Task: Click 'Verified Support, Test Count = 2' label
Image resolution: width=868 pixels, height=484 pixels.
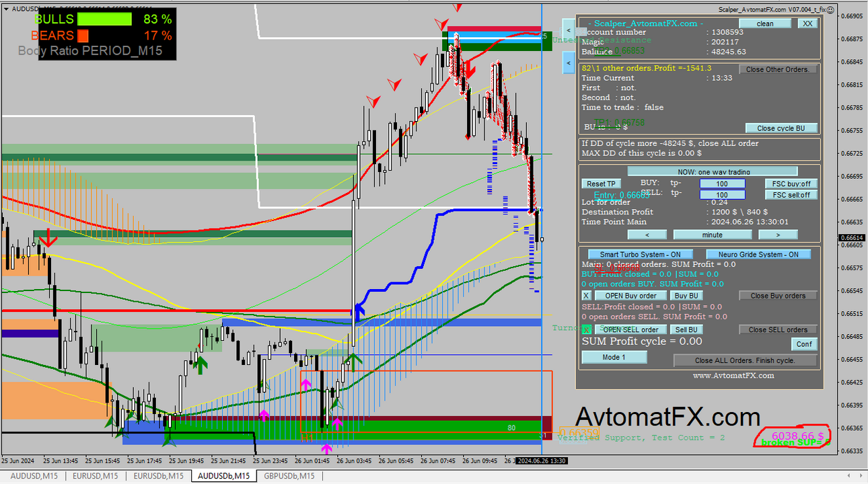Action: click(x=641, y=438)
